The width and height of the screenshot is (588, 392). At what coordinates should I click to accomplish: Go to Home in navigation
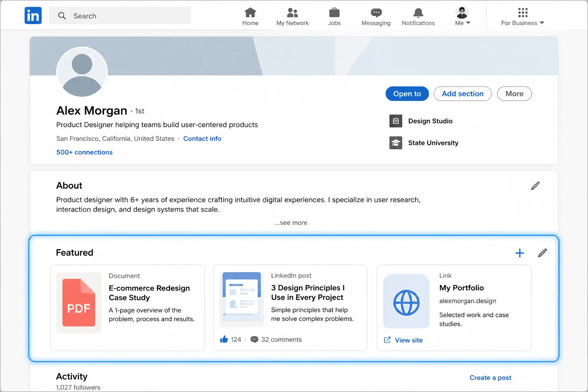[x=250, y=17]
